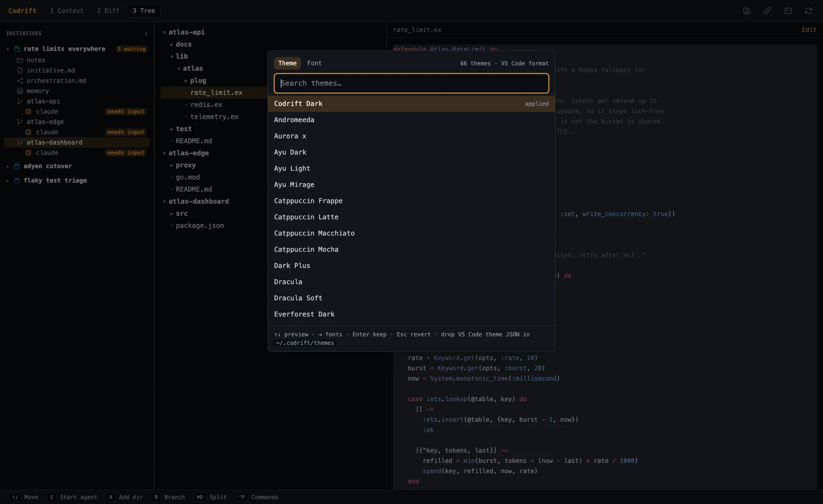Click the agent chip icon under atlas-dashboard
The width and height of the screenshot is (823, 504).
pyautogui.click(x=28, y=153)
